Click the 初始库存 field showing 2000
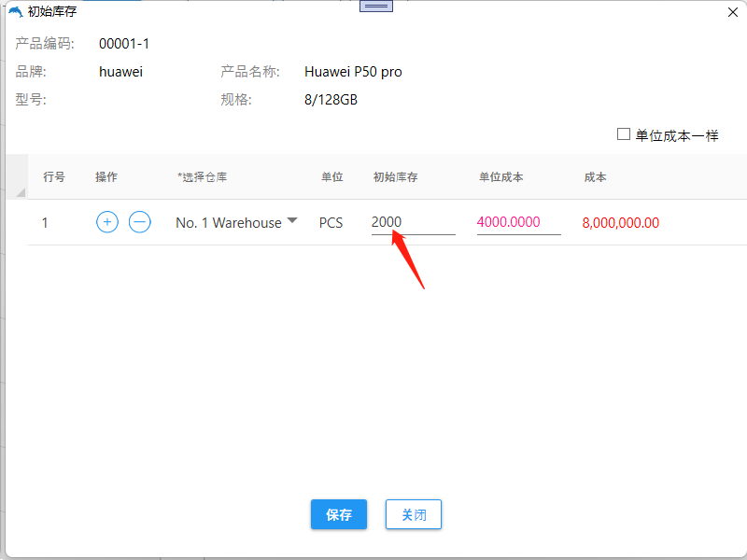The image size is (747, 560). coord(412,222)
